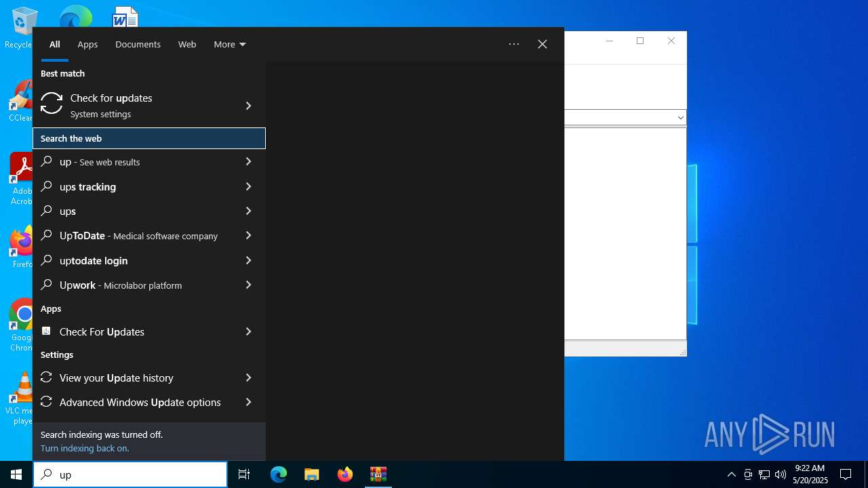The width and height of the screenshot is (868, 488).
Task: Open the dropdown in the background window
Action: tap(680, 118)
